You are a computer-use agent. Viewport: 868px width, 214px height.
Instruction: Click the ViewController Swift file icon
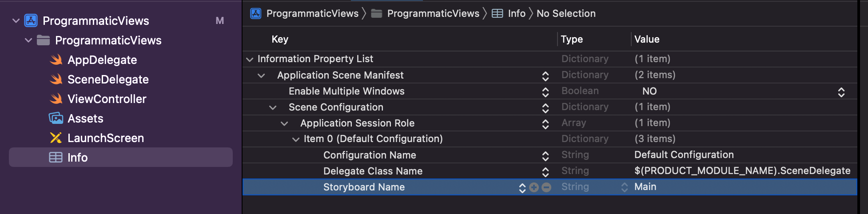(x=56, y=99)
